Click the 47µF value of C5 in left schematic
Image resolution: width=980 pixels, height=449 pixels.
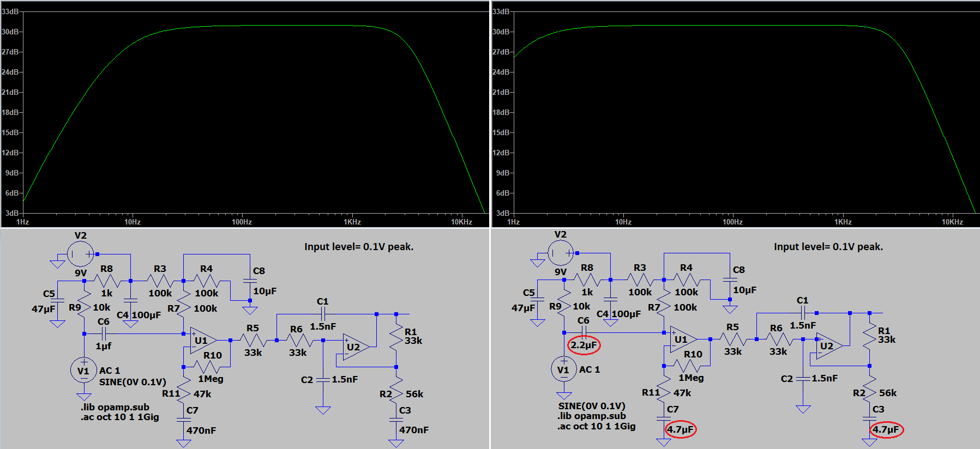44,309
